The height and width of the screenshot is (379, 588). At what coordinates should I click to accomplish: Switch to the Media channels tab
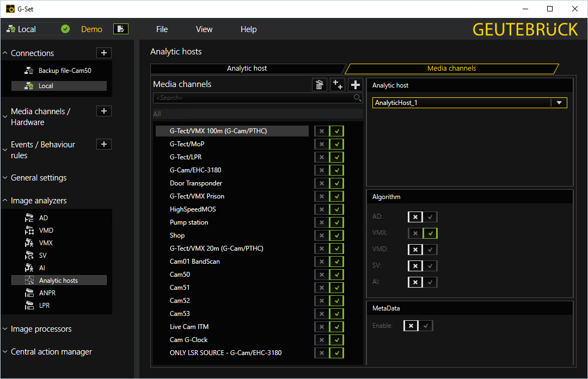[x=451, y=69]
